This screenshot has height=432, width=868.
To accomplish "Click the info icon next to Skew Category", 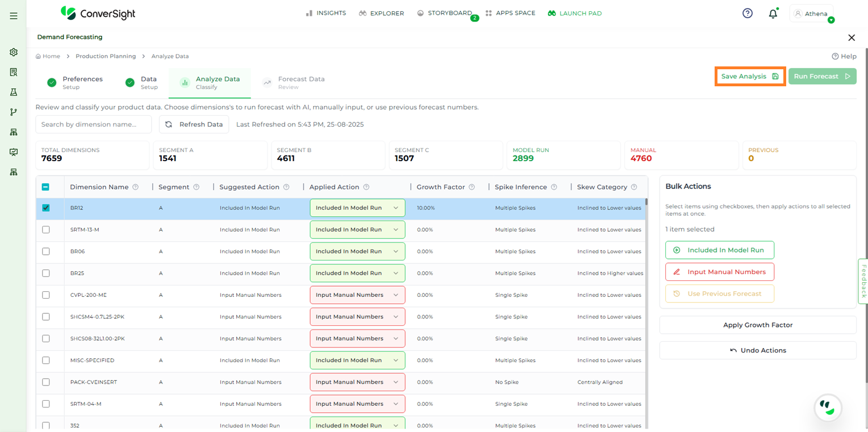I will point(634,187).
